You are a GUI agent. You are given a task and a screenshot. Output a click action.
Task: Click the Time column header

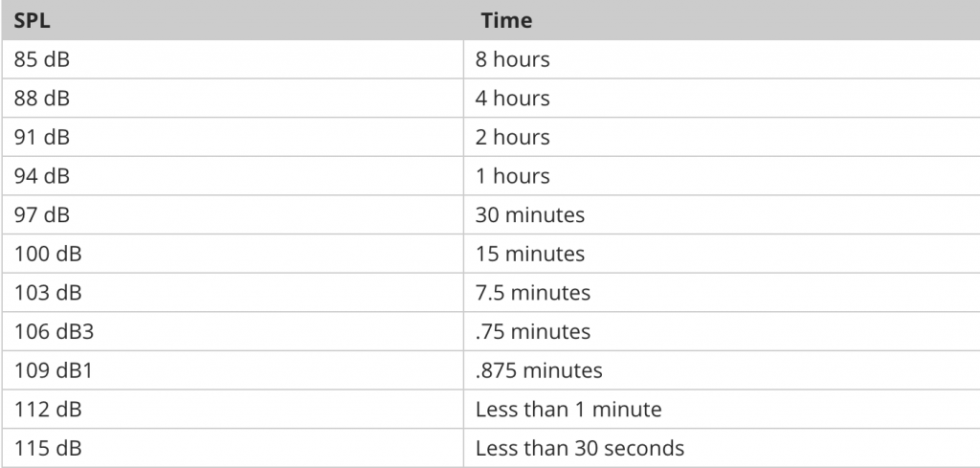pos(506,20)
